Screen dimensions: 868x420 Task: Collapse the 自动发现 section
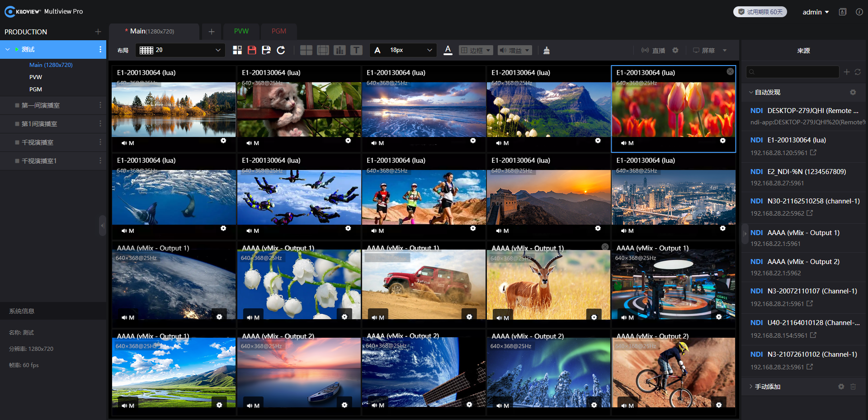pyautogui.click(x=751, y=92)
